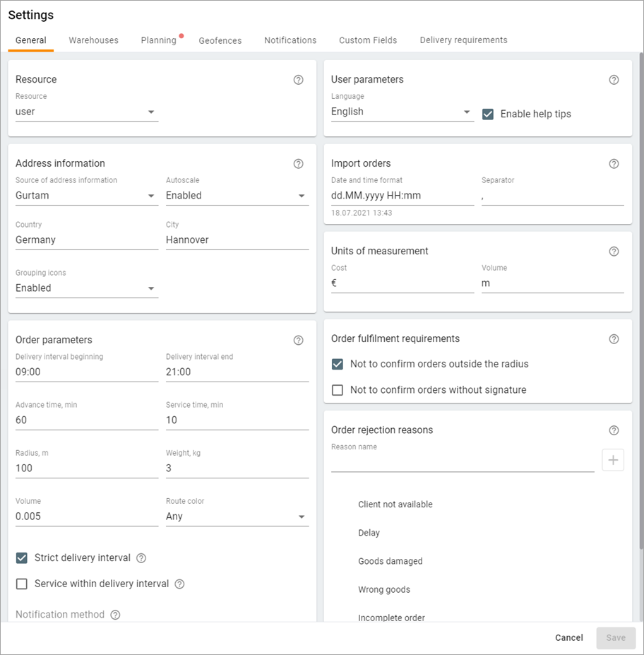Click Units of measurement help icon

pyautogui.click(x=614, y=252)
